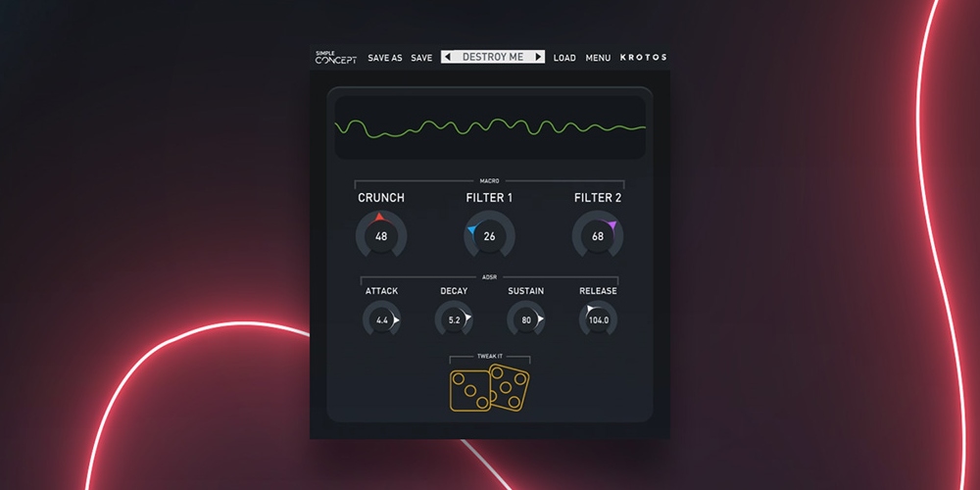Screen dimensions: 980x490
Task: Click the green waveform display
Action: tap(490, 127)
